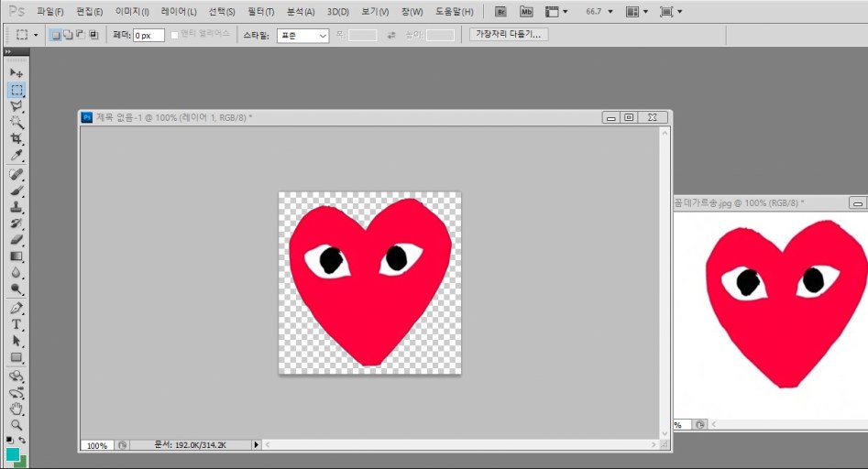Select the Move tool

pyautogui.click(x=16, y=72)
